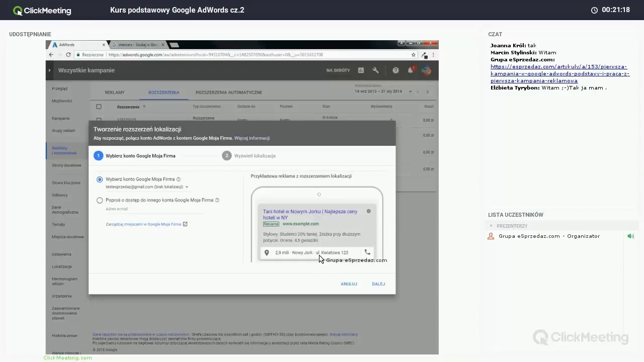Open Więcej informacji link in dialog header

point(252,138)
